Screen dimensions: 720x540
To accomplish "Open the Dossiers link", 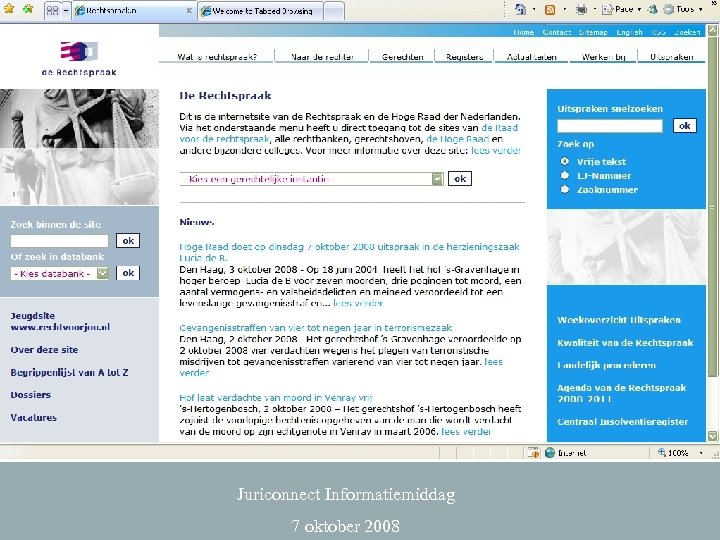I will click(31, 395).
